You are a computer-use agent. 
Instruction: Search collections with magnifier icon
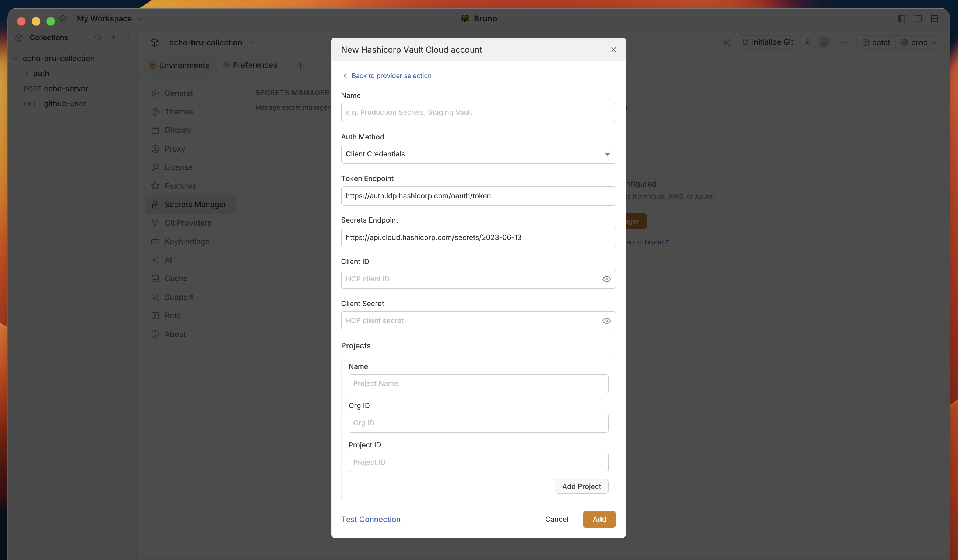click(98, 38)
